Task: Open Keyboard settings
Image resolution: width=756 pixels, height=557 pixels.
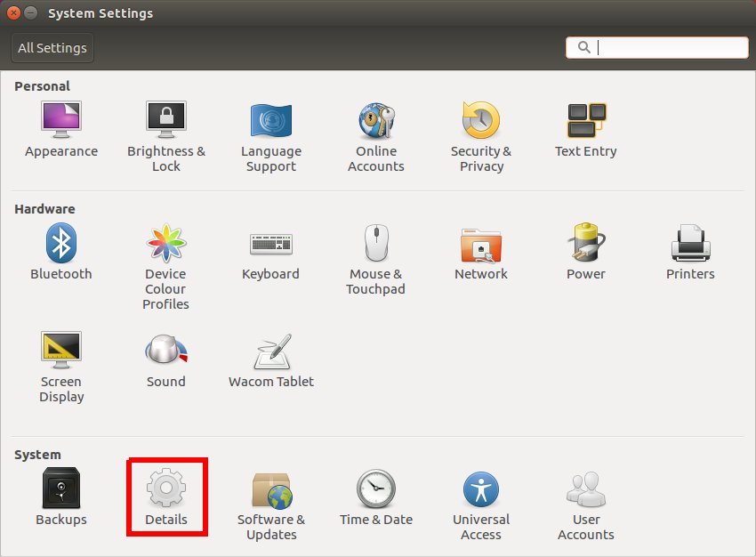Action: (270, 255)
